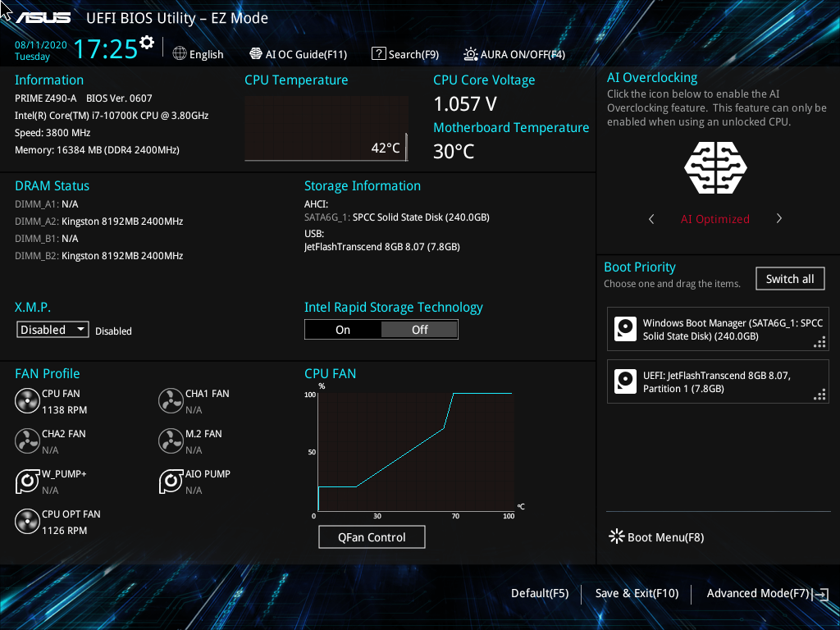Select the CPU OPT FAN icon
The width and height of the screenshot is (840, 630).
27,522
